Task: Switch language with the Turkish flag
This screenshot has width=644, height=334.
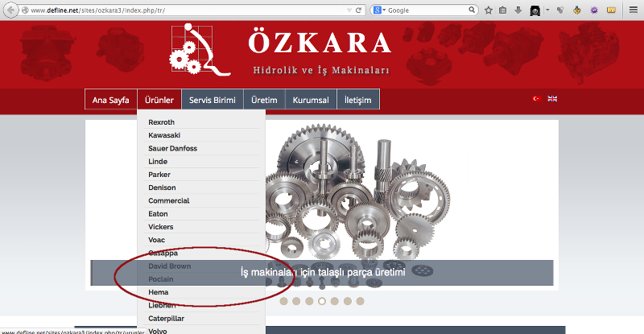Action: [x=536, y=99]
